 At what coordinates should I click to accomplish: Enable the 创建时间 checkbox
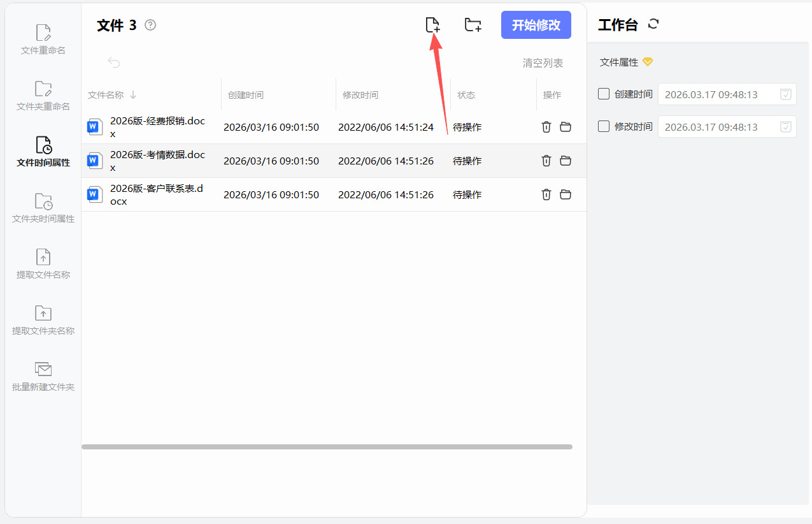click(604, 94)
